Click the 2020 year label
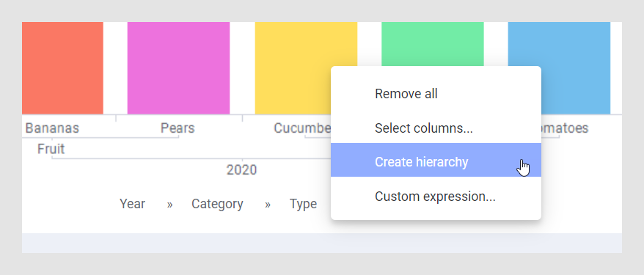Viewport: 644px width, 275px height. coord(241,170)
